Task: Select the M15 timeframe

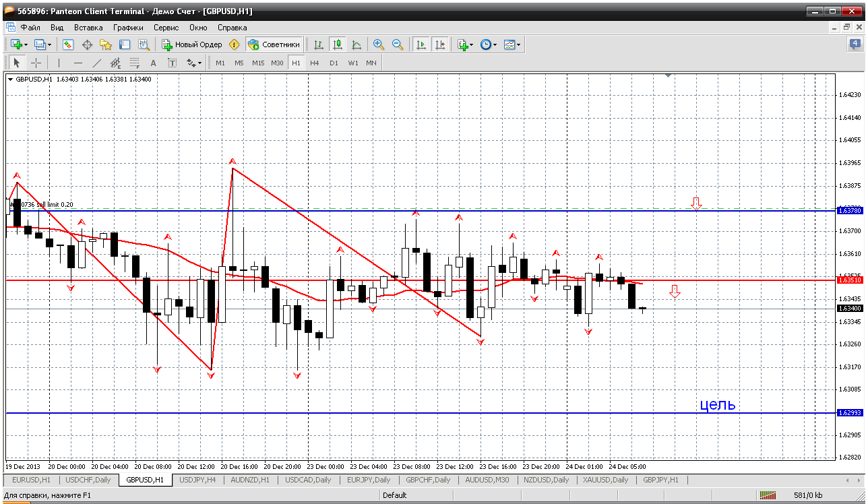Action: (258, 63)
